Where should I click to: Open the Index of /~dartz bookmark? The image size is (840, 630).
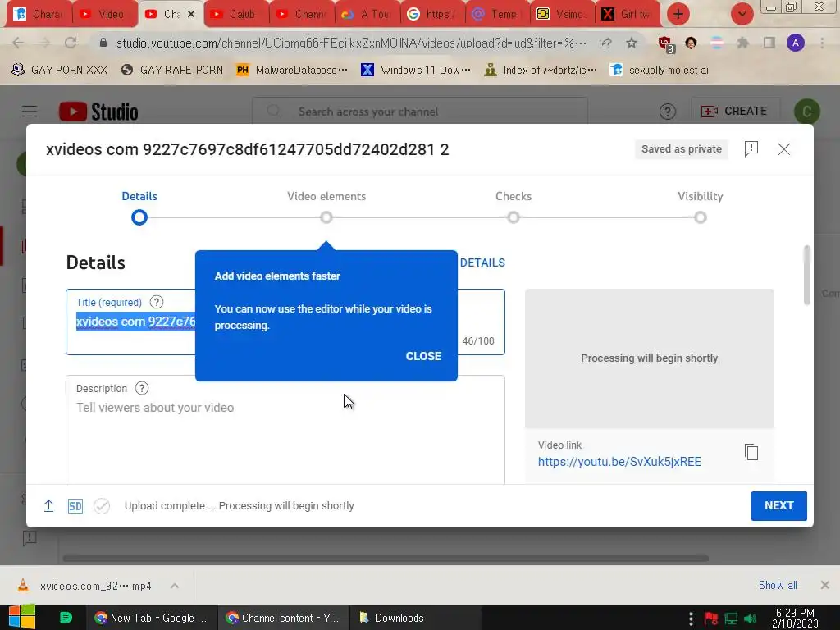click(540, 71)
